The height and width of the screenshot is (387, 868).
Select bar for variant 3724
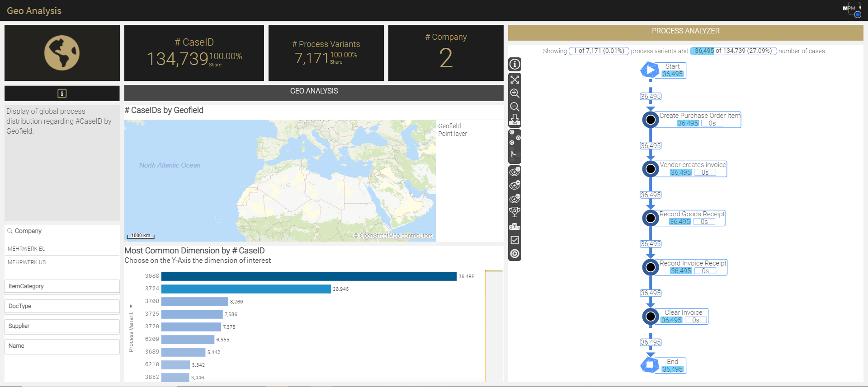pyautogui.click(x=246, y=289)
